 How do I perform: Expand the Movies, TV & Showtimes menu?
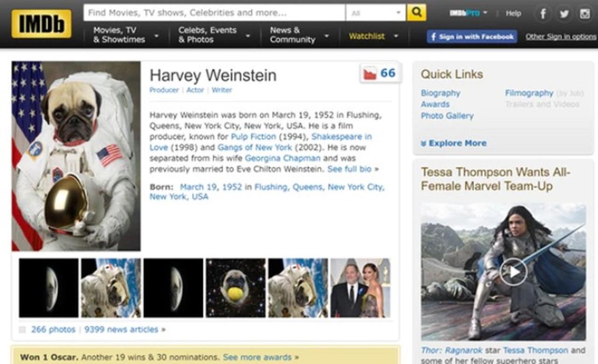[x=125, y=35]
